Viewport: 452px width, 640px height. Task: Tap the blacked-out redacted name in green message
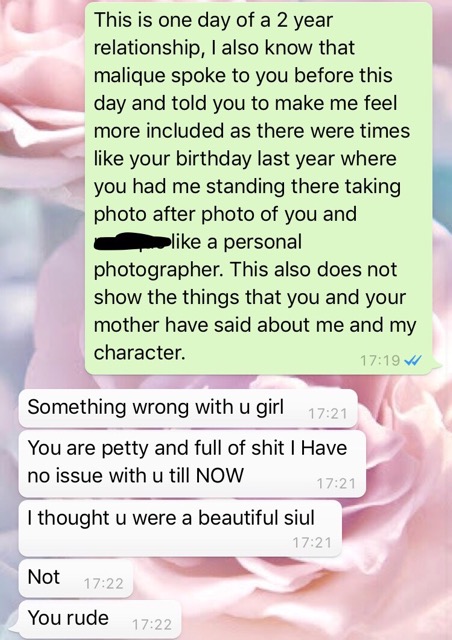[x=131, y=241]
